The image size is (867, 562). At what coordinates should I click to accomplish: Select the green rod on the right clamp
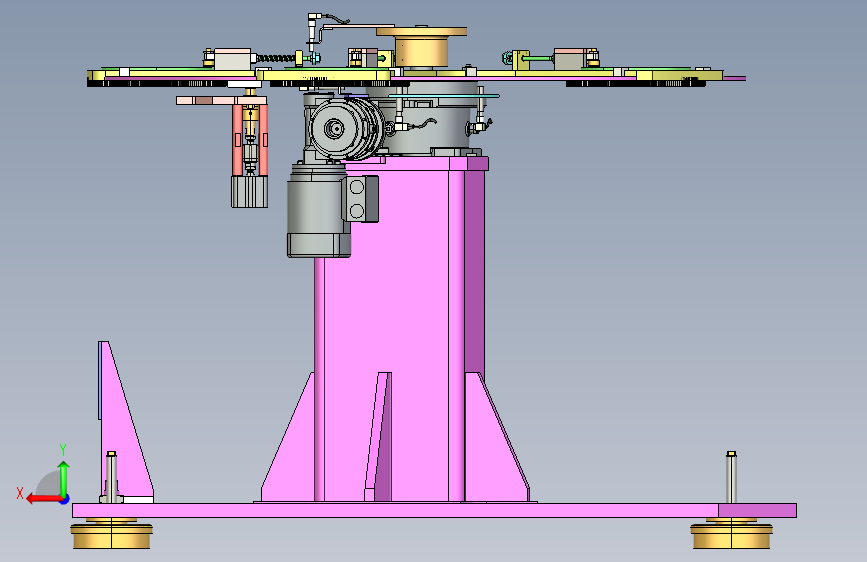click(x=537, y=58)
